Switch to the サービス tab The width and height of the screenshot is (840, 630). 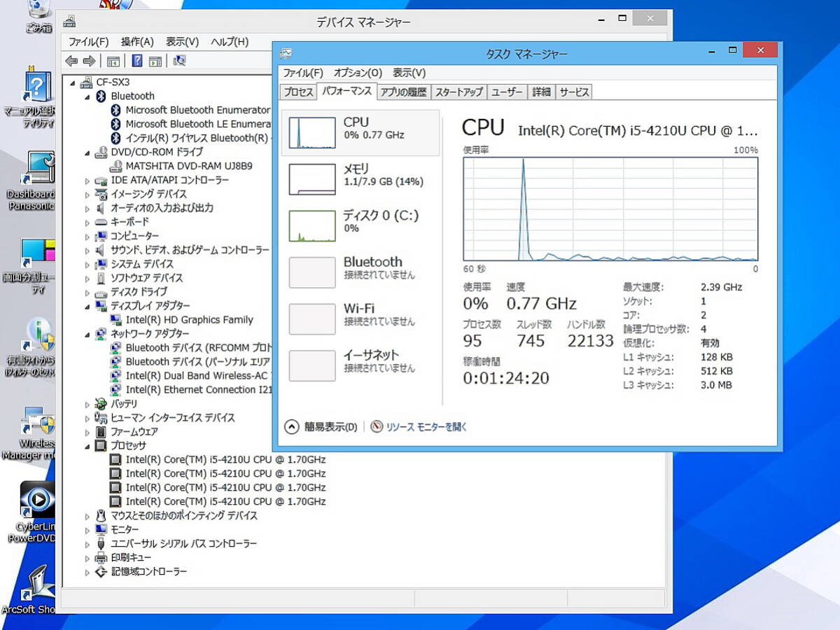pyautogui.click(x=574, y=92)
